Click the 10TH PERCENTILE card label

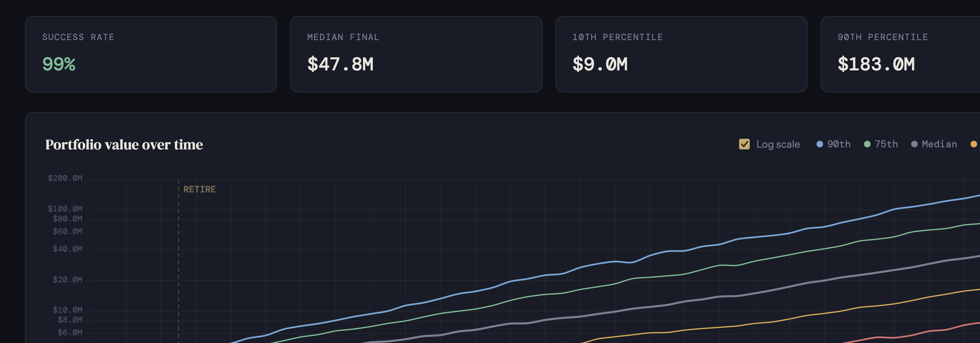point(617,37)
